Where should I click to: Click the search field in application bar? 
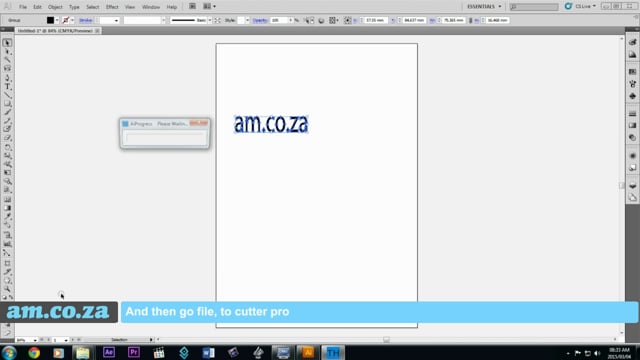pos(534,7)
